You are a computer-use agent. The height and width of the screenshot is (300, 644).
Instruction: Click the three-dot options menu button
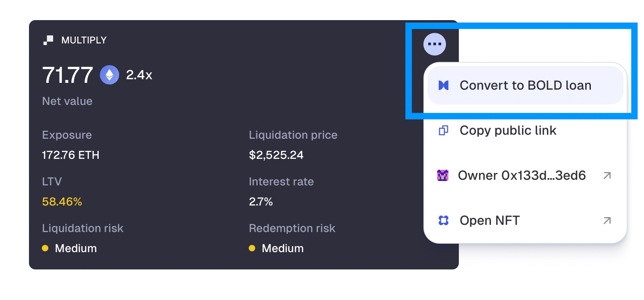[435, 44]
